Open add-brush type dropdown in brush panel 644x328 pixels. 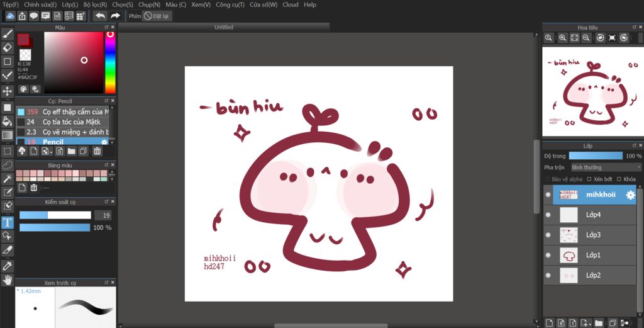[x=47, y=151]
